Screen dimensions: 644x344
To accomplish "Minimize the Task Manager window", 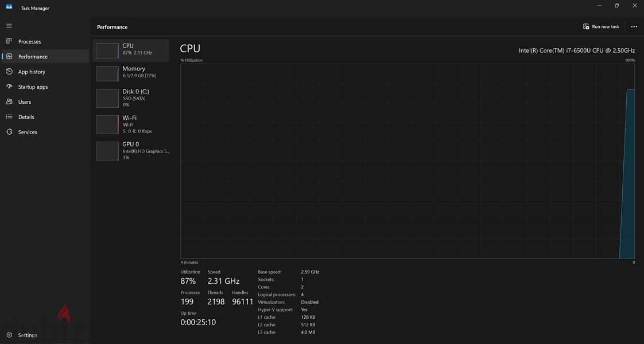I will [599, 5].
